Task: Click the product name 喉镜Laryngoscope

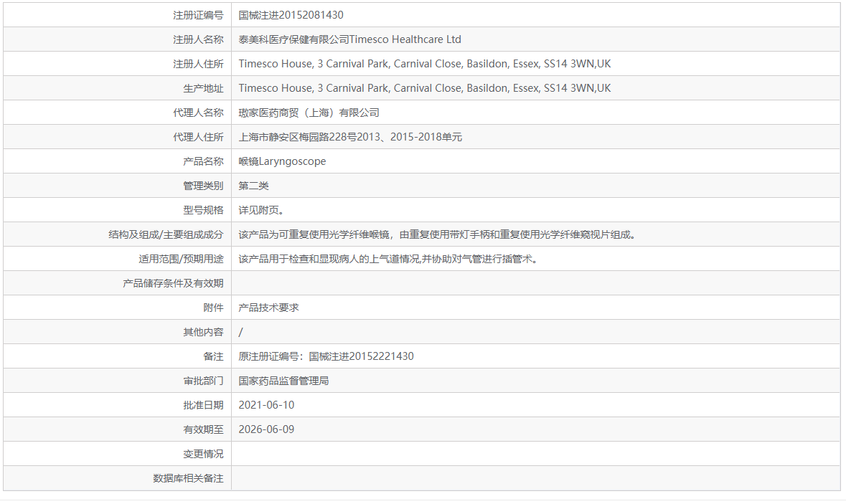Action: point(281,161)
